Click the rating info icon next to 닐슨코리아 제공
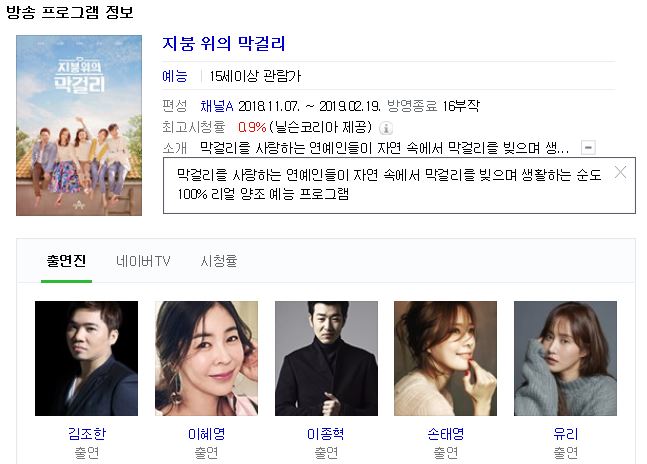The image size is (647, 464). tap(386, 128)
